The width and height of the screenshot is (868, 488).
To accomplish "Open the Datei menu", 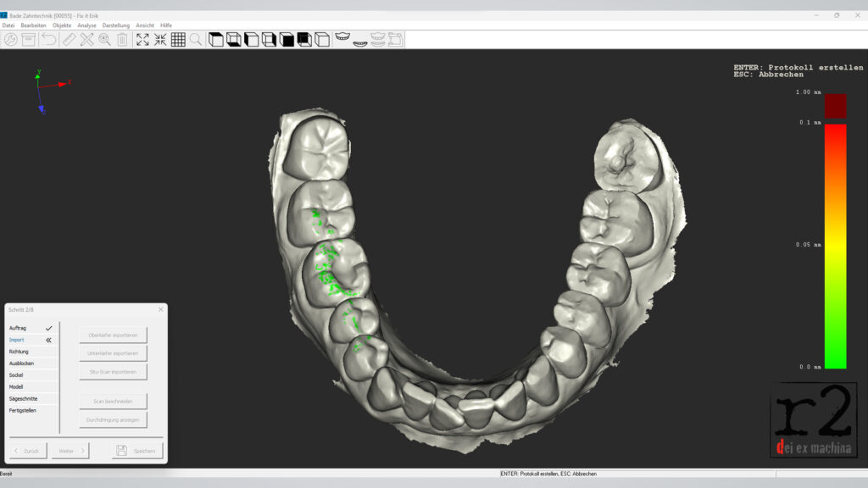I will tap(8, 25).
